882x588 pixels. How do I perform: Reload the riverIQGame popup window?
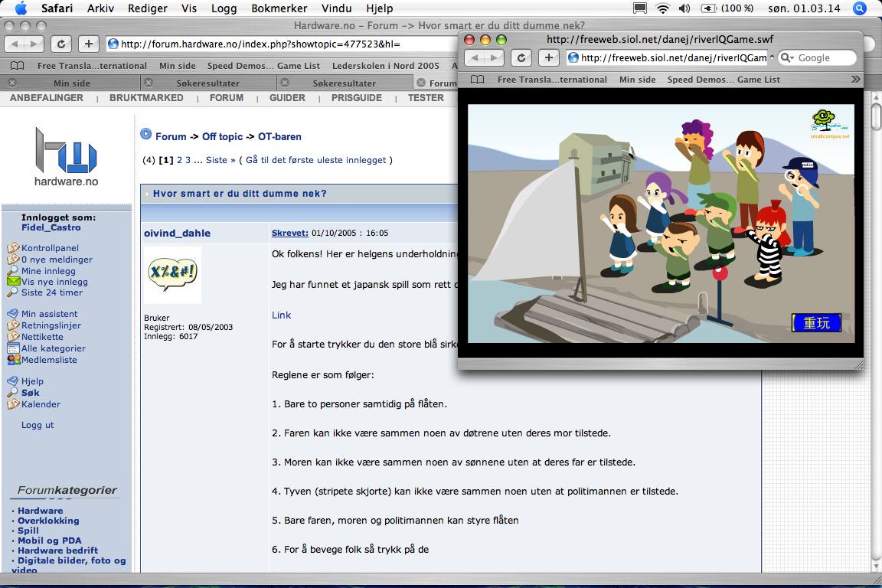tap(521, 57)
